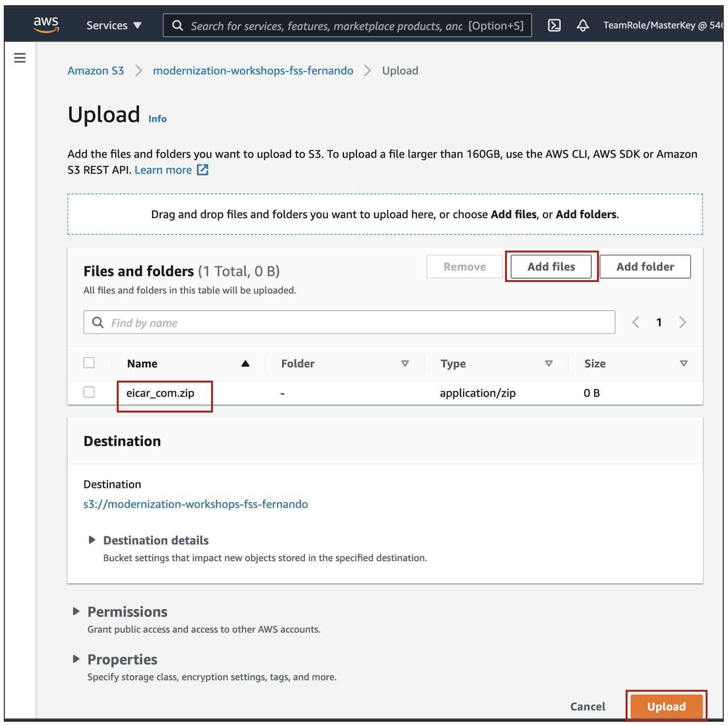Click the Name column header
This screenshot has height=726, width=728.
(x=142, y=363)
